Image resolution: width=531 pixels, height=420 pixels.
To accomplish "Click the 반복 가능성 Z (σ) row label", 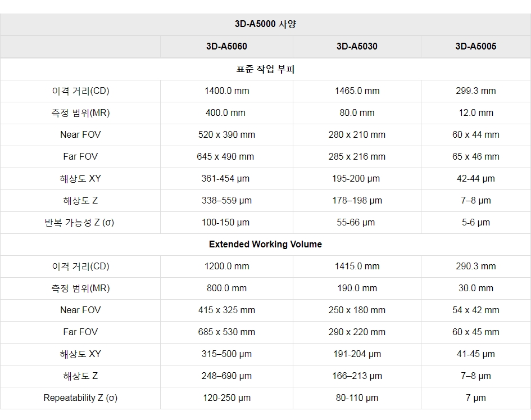I will pyautogui.click(x=79, y=223).
